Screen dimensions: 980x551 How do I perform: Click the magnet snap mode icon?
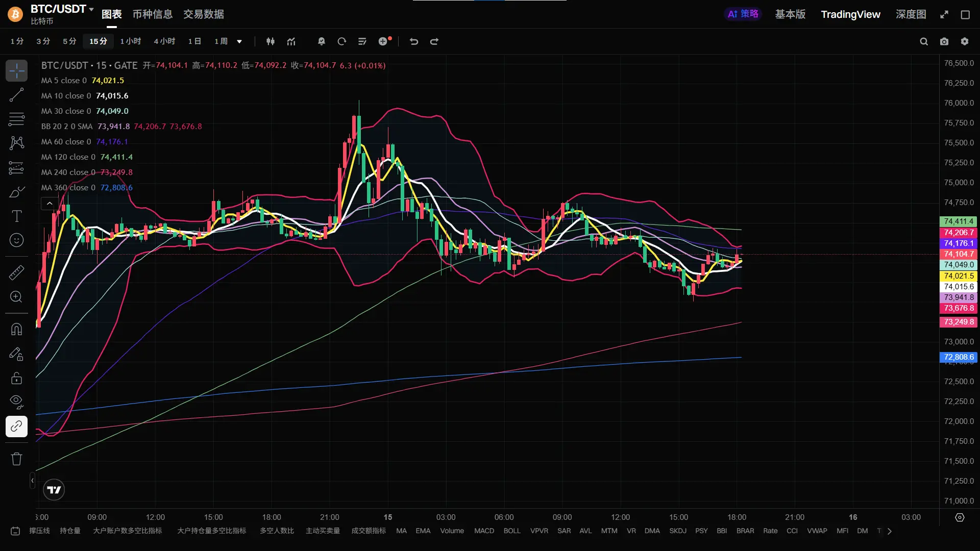16,329
